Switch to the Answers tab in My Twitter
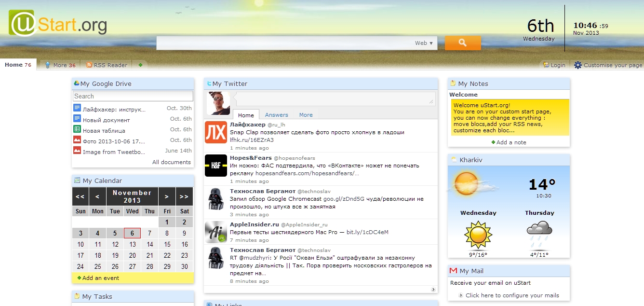 coord(277,115)
